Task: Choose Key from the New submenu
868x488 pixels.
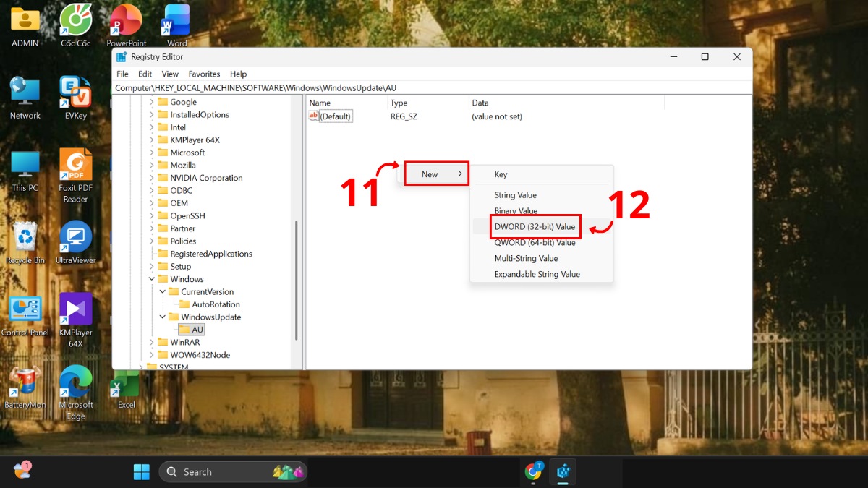Action: point(501,174)
